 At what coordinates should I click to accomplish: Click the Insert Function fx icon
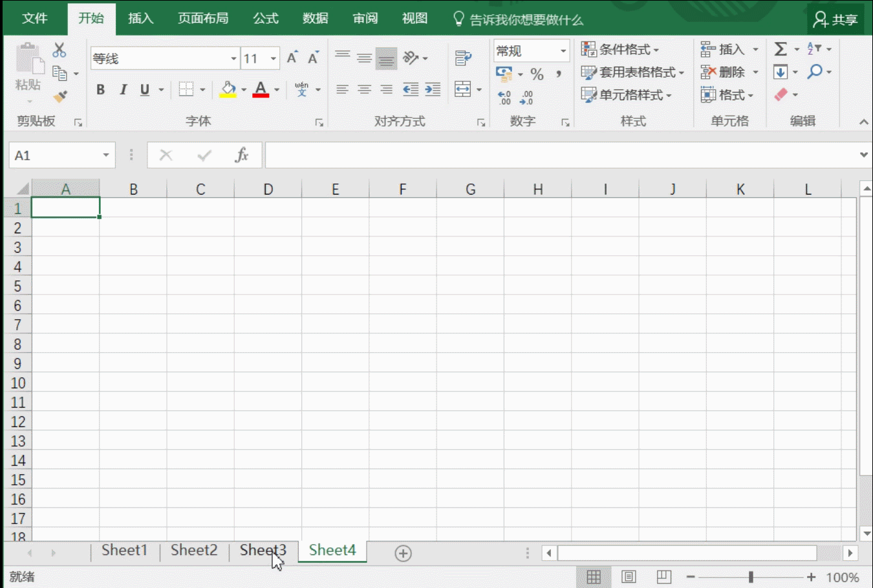(x=242, y=155)
